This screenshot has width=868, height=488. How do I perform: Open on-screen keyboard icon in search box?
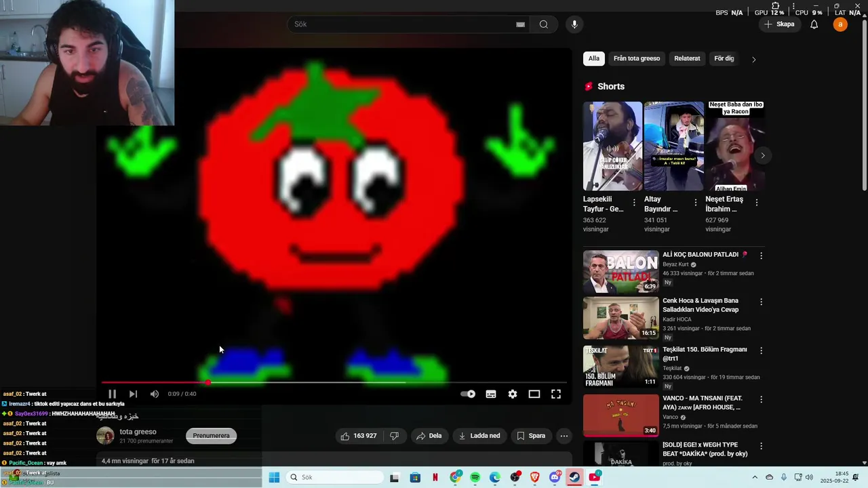[520, 24]
